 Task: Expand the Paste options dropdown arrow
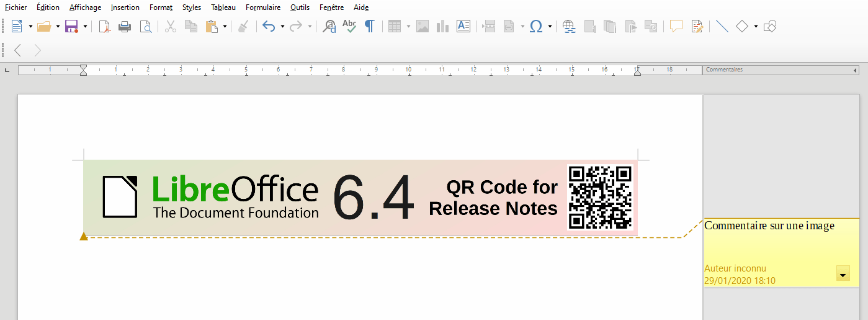click(225, 26)
